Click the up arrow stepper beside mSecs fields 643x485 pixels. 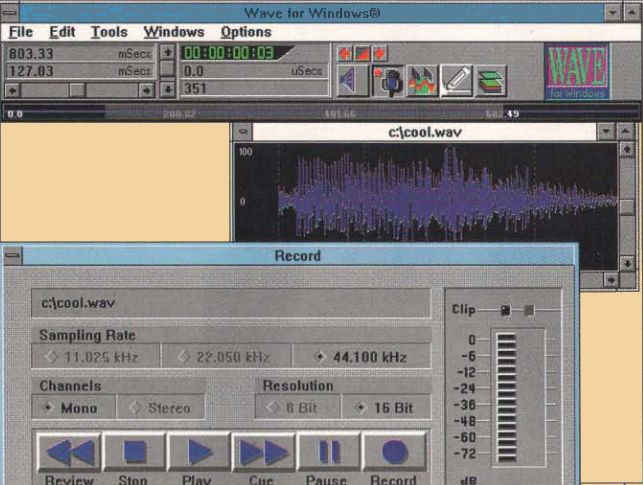click(167, 52)
